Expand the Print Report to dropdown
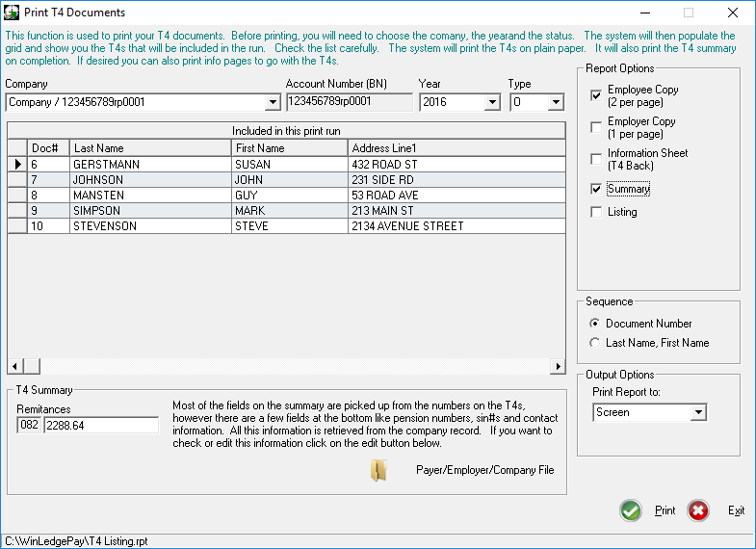This screenshot has width=756, height=549. pyautogui.click(x=698, y=412)
